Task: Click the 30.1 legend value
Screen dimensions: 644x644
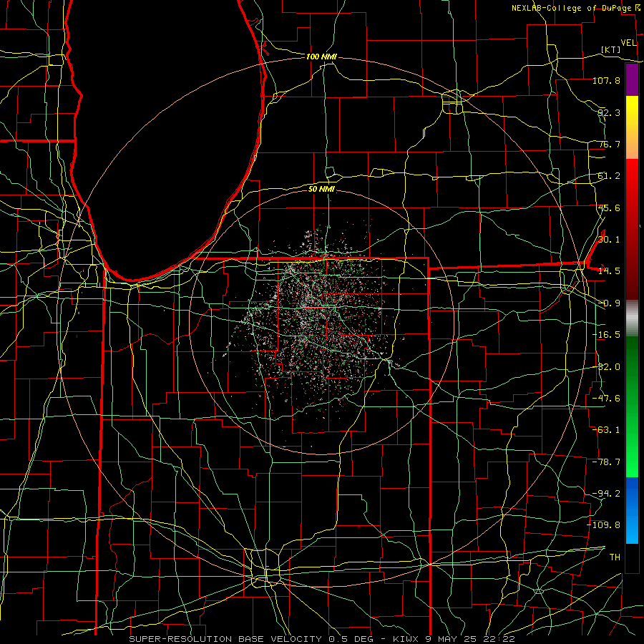Action: [609, 240]
